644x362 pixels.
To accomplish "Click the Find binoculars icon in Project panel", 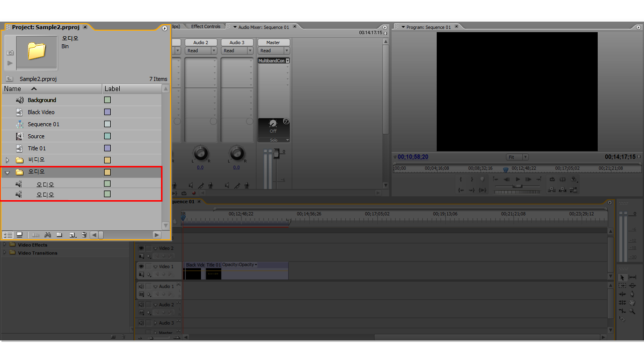I will coord(47,235).
